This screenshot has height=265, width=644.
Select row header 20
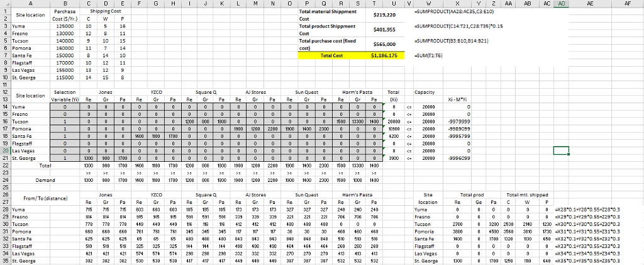pyautogui.click(x=4, y=150)
